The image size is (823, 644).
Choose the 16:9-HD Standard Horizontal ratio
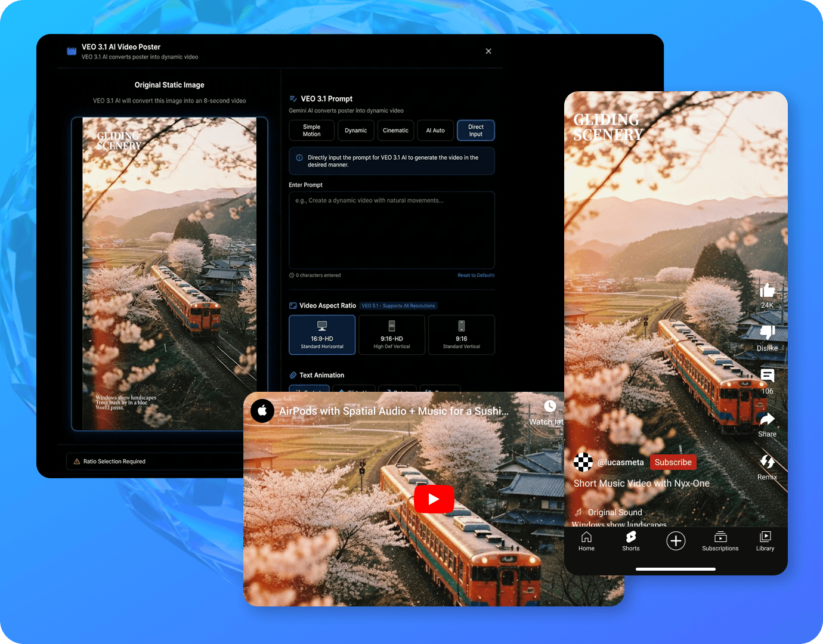(x=322, y=335)
